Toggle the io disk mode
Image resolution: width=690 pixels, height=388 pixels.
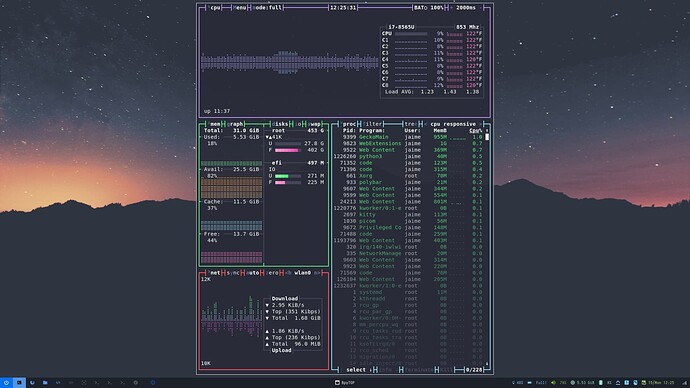[x=299, y=124]
